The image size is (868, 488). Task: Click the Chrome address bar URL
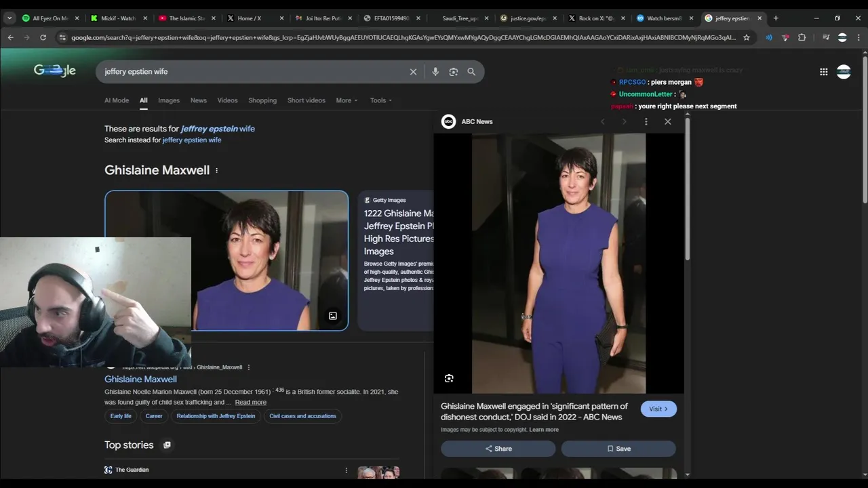[403, 37]
